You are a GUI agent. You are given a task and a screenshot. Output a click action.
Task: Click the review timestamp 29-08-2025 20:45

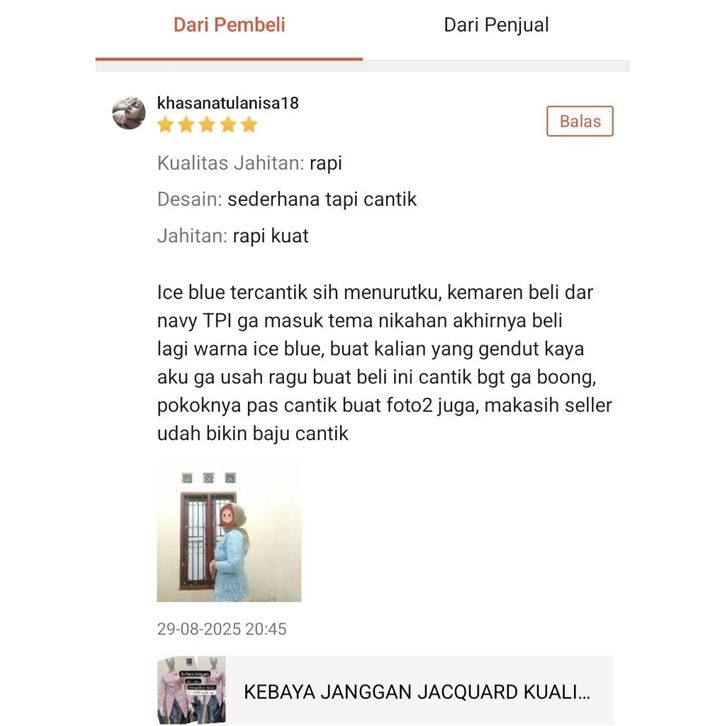click(222, 629)
